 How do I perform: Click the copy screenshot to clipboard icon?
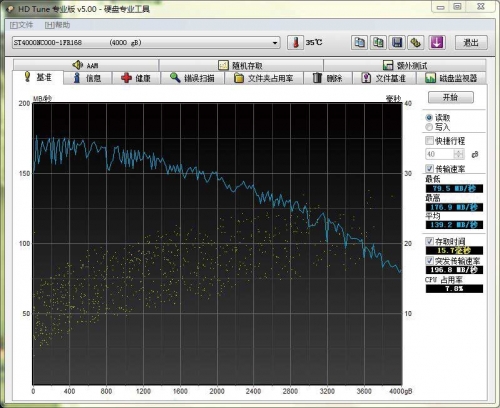[378, 43]
